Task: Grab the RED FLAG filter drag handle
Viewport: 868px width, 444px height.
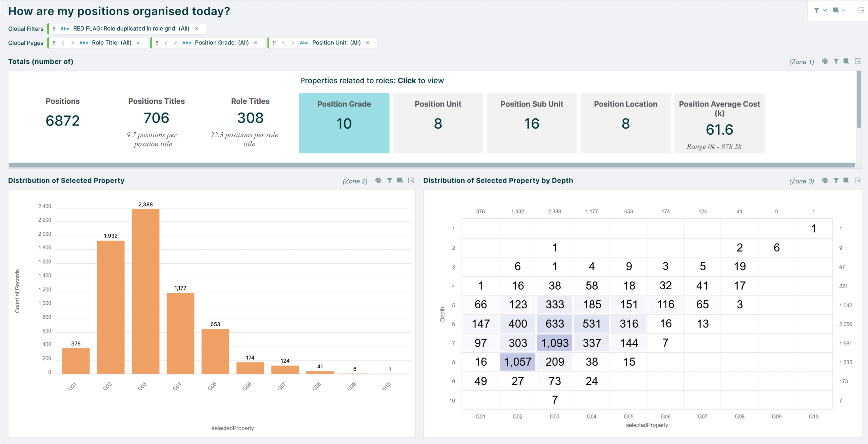Action: coord(54,29)
